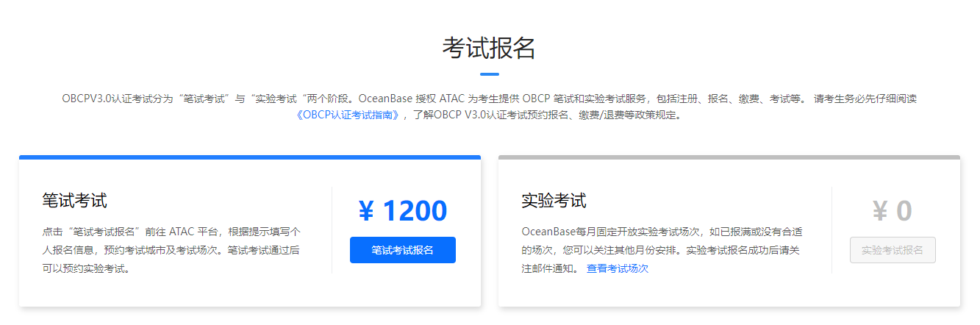Viewport: 980px width, 325px height.
Task: Open the 查看考试场次 link
Action: click(x=618, y=268)
